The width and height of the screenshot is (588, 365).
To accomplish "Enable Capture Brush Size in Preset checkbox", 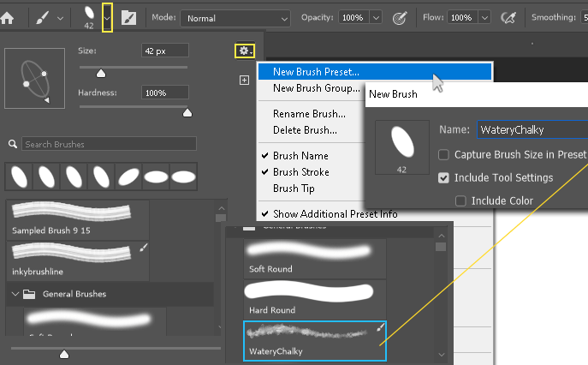I will [x=443, y=155].
